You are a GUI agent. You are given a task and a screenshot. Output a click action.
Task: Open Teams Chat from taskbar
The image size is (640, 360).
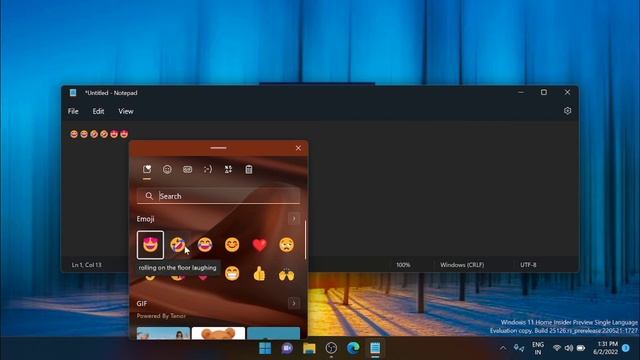(287, 348)
